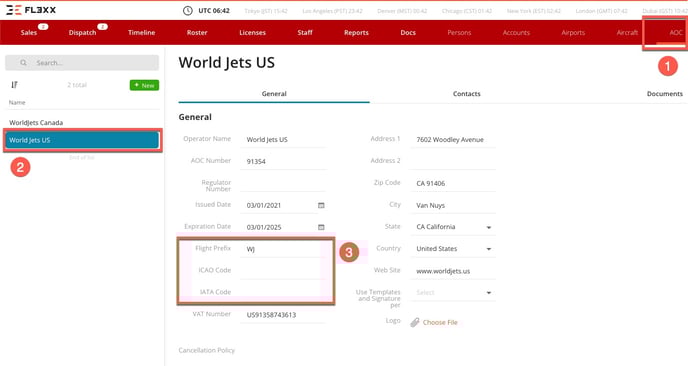Toggle the list sort order icon

[x=14, y=85]
